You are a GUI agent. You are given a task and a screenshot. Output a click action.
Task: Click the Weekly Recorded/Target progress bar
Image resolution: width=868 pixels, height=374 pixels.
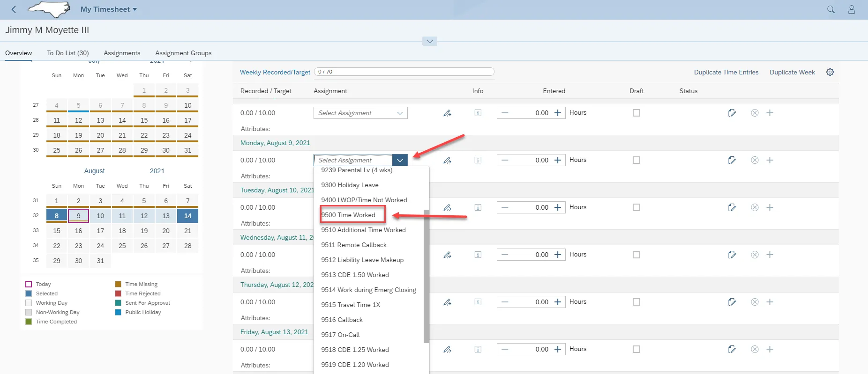pos(404,72)
